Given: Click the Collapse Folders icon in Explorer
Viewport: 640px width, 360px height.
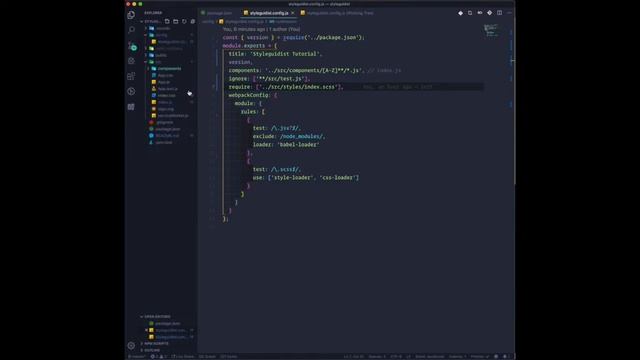Looking at the screenshot, I should 193,21.
